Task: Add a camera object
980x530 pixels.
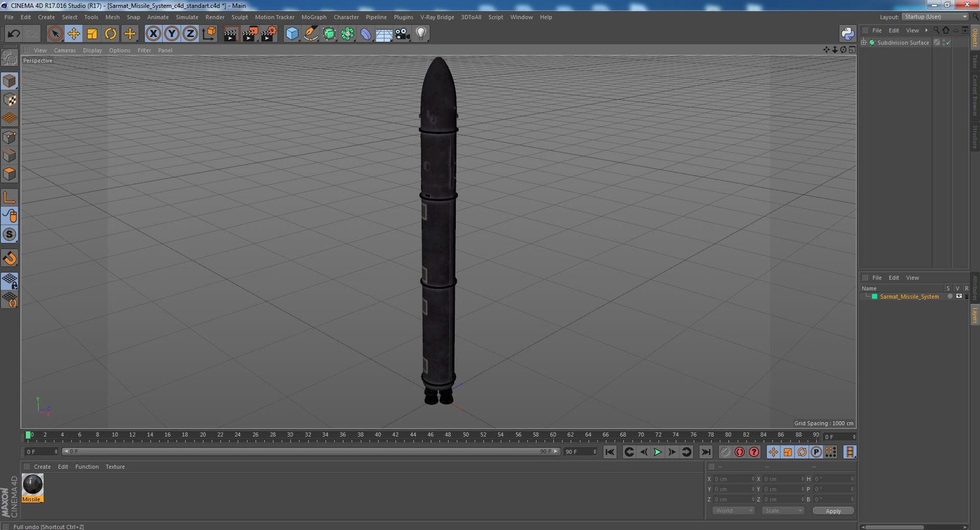Action: (x=402, y=34)
